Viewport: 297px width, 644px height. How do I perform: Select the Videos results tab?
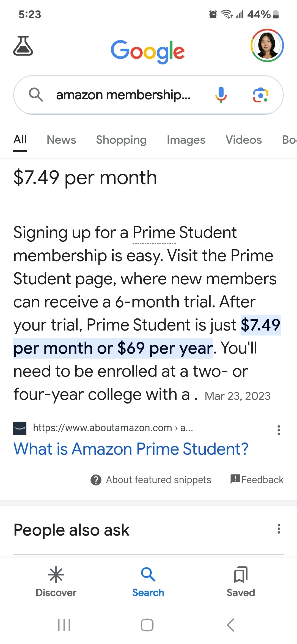tap(244, 140)
